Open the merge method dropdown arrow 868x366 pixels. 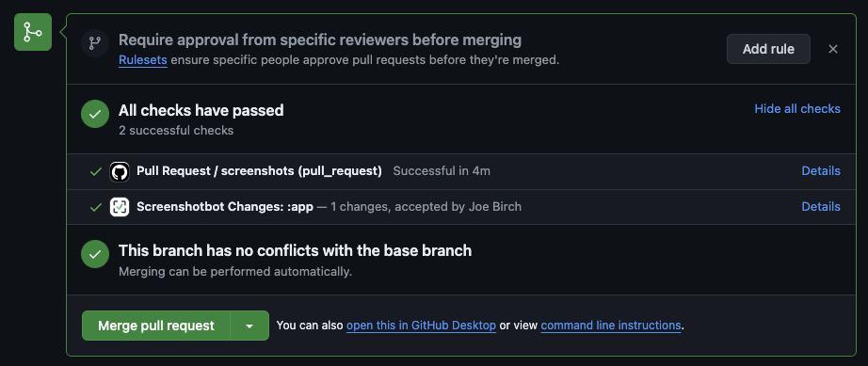click(249, 326)
